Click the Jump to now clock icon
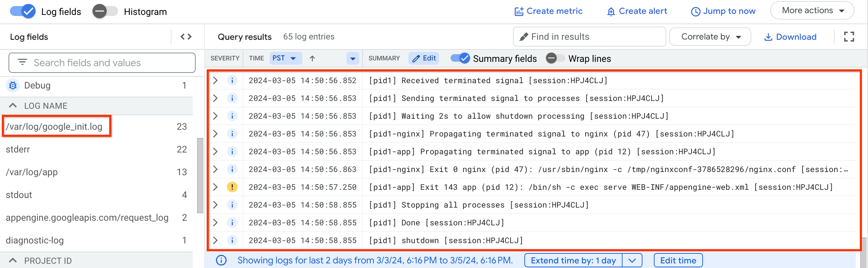Viewport: 868px width, 268px height. pyautogui.click(x=695, y=12)
